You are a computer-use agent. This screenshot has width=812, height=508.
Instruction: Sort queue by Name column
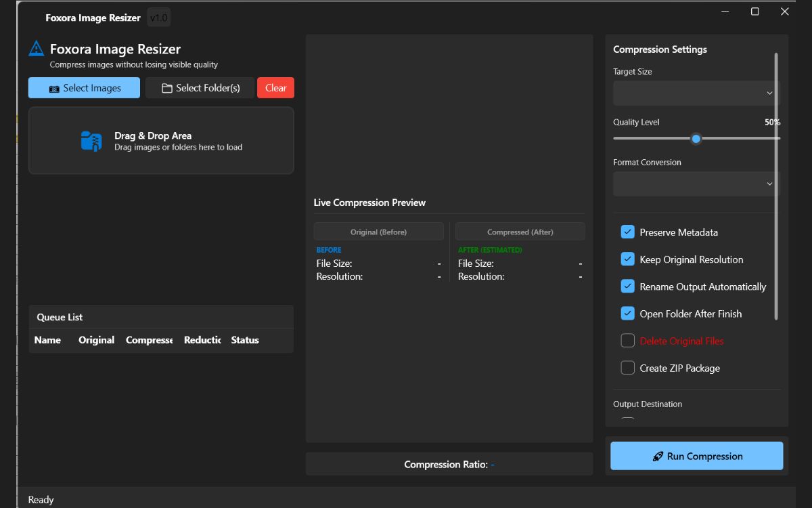click(x=47, y=340)
